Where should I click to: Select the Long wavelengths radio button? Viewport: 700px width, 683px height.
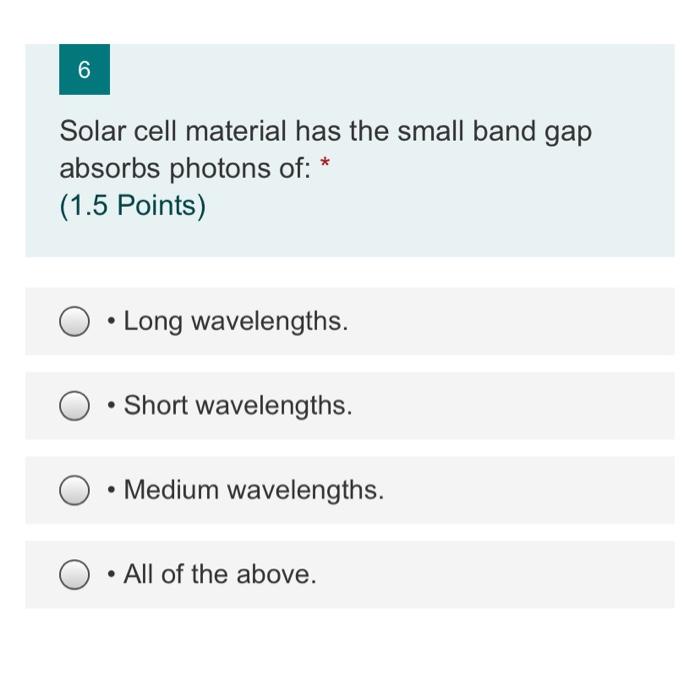click(x=74, y=321)
